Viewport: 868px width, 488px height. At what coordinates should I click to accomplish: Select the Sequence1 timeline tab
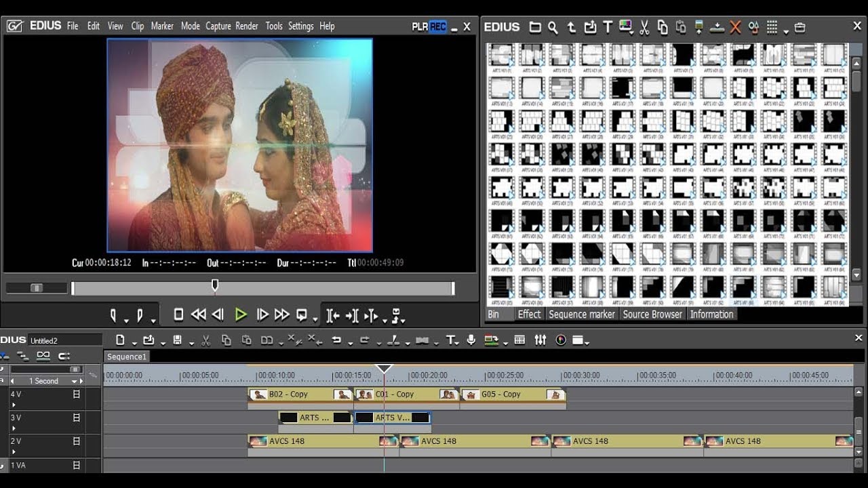click(x=127, y=357)
